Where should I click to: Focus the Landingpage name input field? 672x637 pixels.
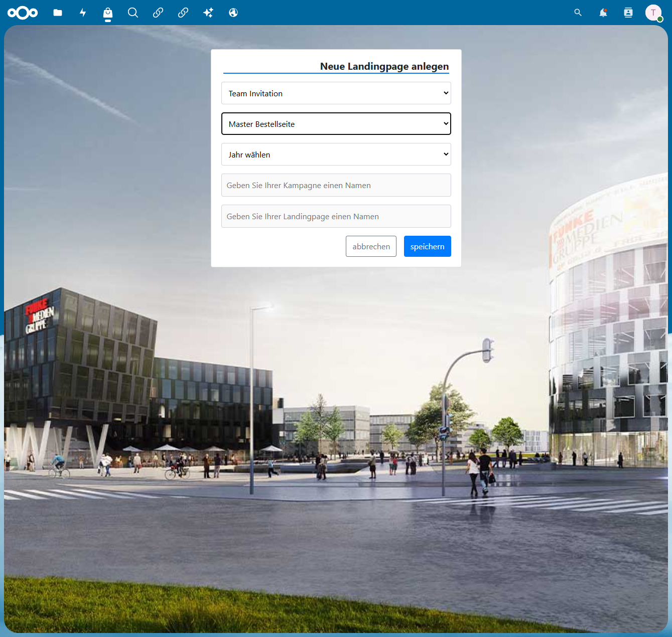[x=336, y=216]
